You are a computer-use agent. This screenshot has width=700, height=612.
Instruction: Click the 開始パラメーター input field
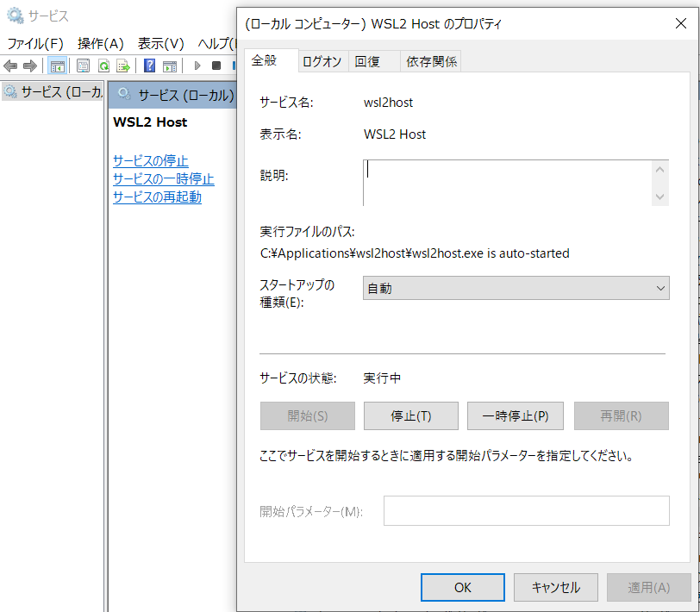coord(527,510)
